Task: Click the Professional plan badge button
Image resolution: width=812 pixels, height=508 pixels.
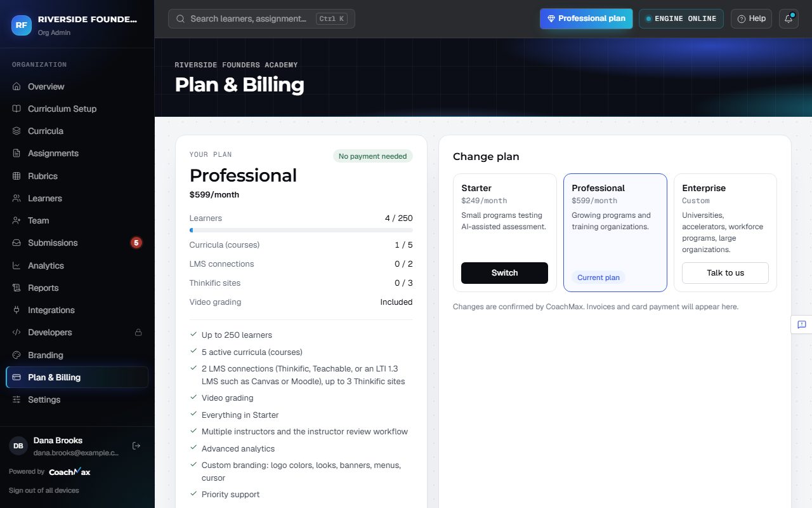Action: [x=586, y=18]
